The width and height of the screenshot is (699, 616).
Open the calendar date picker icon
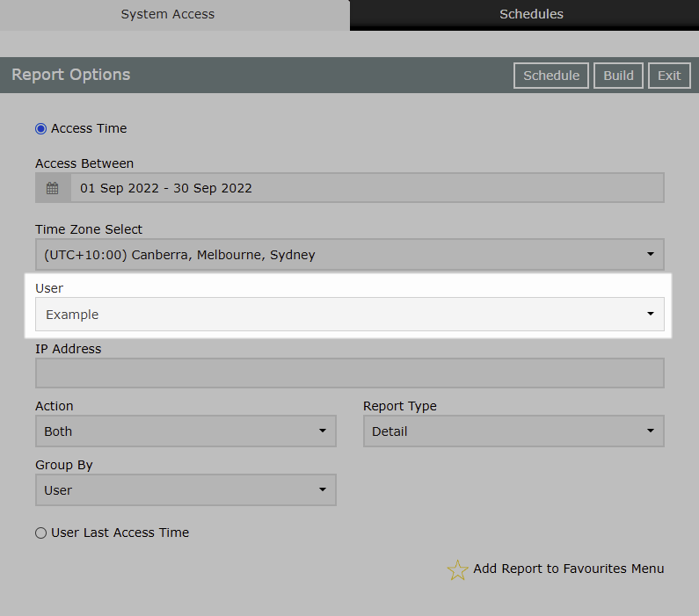click(53, 188)
